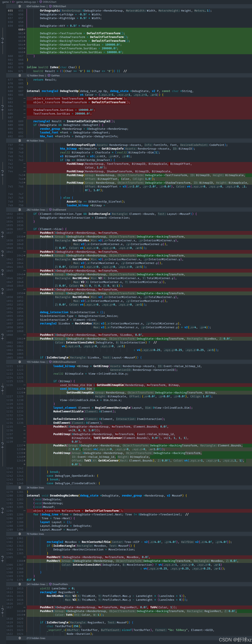Stage the PushRect MoveBox change hunk
This screenshot has height=644, width=252.
[x=3, y=561]
